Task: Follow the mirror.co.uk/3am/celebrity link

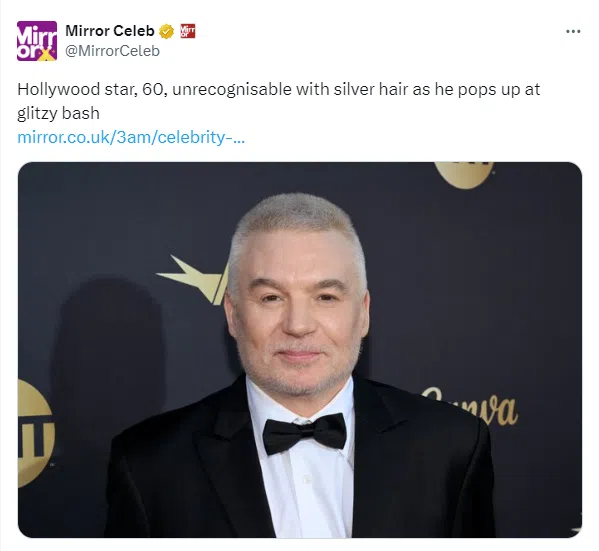Action: (x=131, y=137)
